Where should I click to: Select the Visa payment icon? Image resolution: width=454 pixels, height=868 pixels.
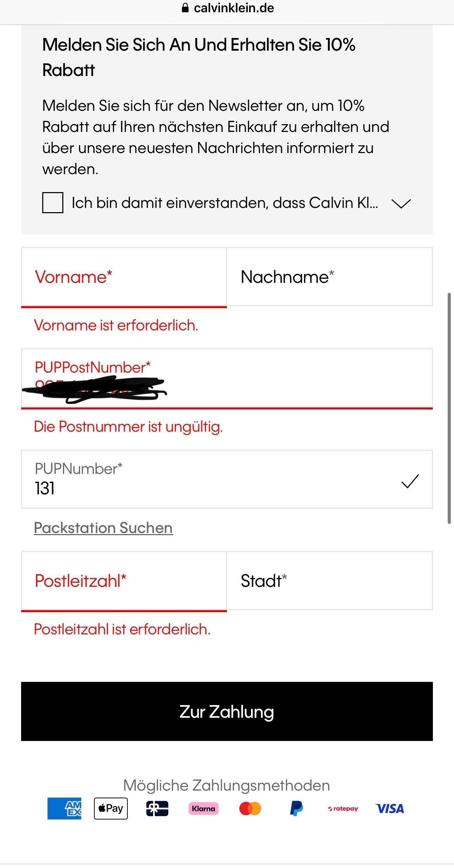389,809
